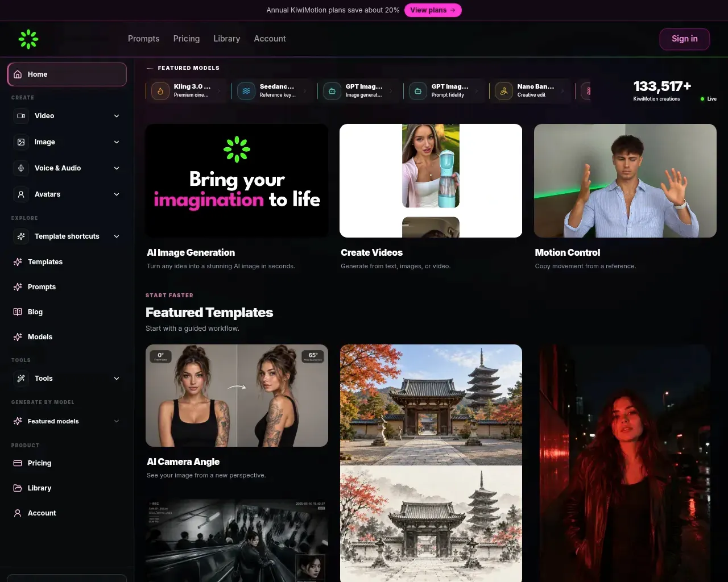Open the Motion Control title link
Screen dimensions: 728x582
(x=568, y=252)
